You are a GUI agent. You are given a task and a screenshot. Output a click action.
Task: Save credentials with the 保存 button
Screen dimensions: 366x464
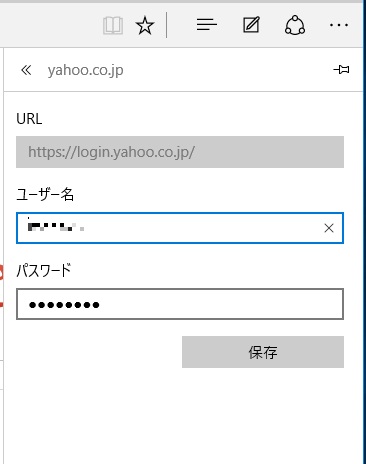coord(263,352)
